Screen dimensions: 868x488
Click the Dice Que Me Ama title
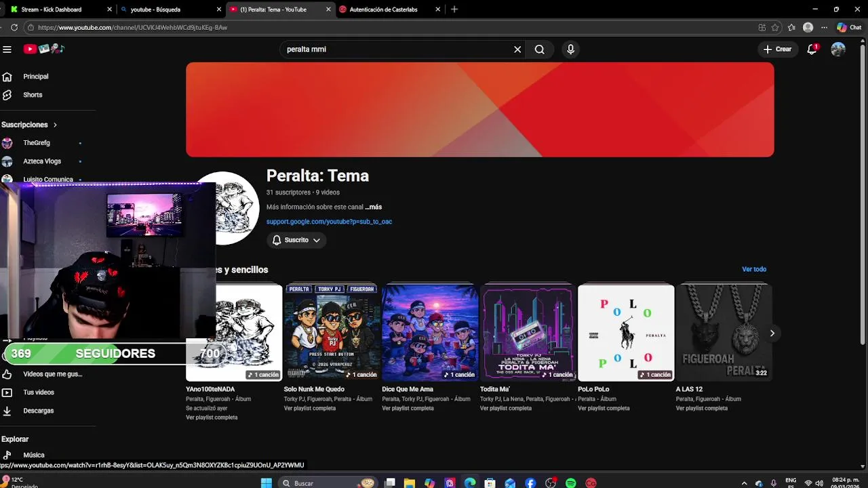(x=407, y=389)
